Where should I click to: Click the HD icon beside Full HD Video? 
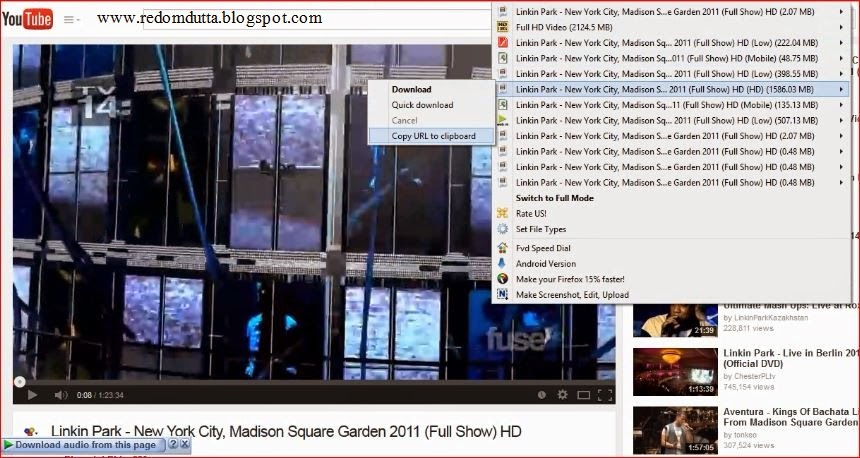click(502, 27)
